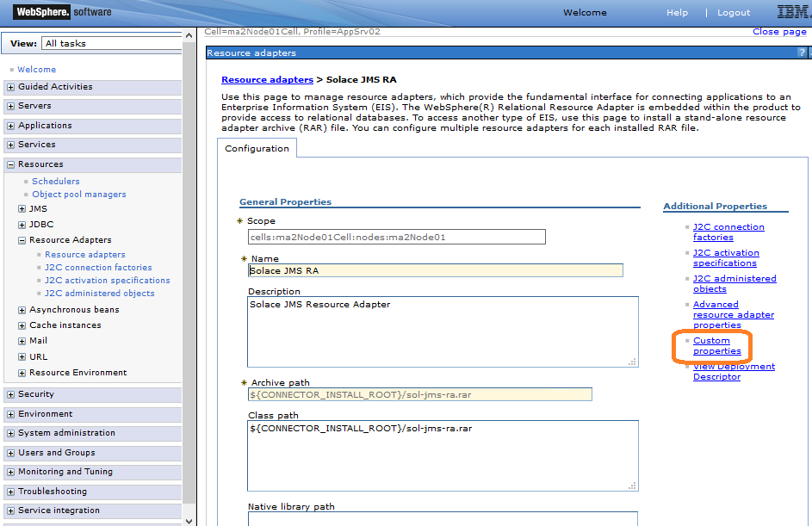Go to Resource adapters breadcrumb link
Image resolution: width=812 pixels, height=526 pixels.
(x=267, y=80)
